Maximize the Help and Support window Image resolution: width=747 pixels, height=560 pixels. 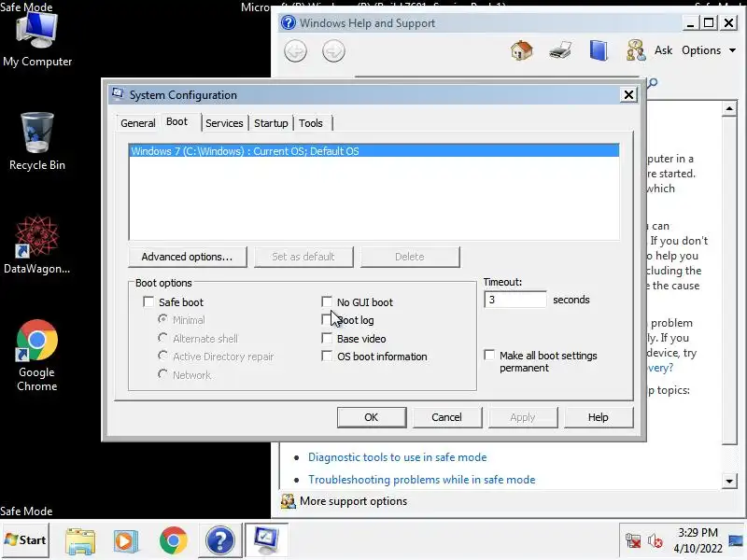(x=709, y=22)
